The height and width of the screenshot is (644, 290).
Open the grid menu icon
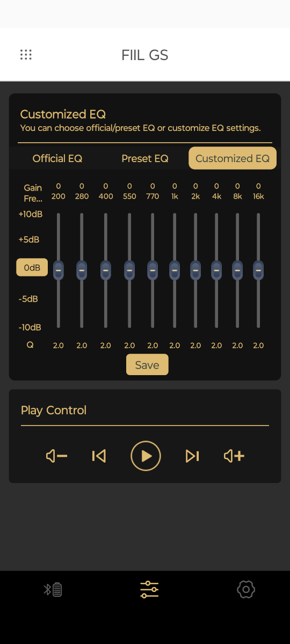(x=26, y=55)
